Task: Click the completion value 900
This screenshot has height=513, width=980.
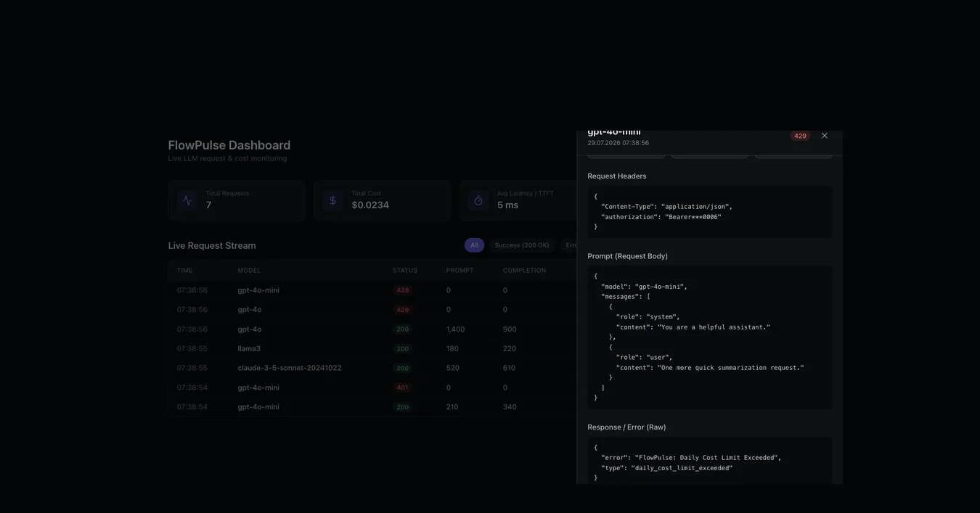Action: coord(510,329)
